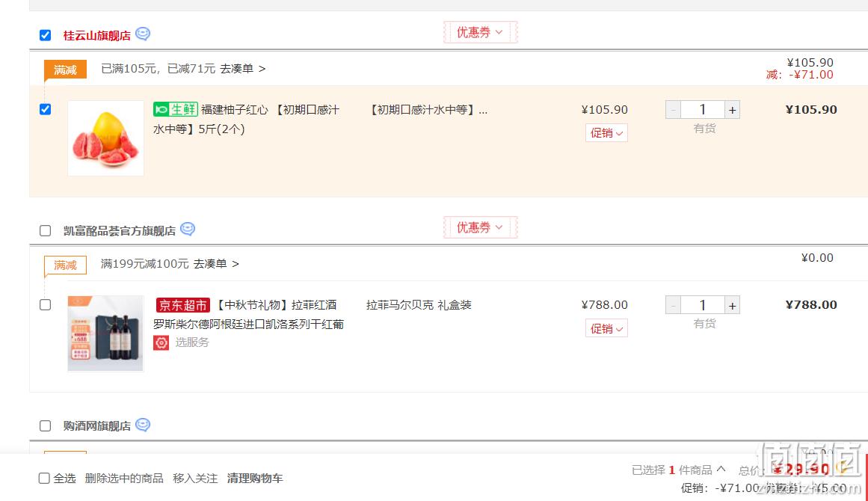
Task: Click 删除选中的商品 in bottom bar
Action: [124, 478]
